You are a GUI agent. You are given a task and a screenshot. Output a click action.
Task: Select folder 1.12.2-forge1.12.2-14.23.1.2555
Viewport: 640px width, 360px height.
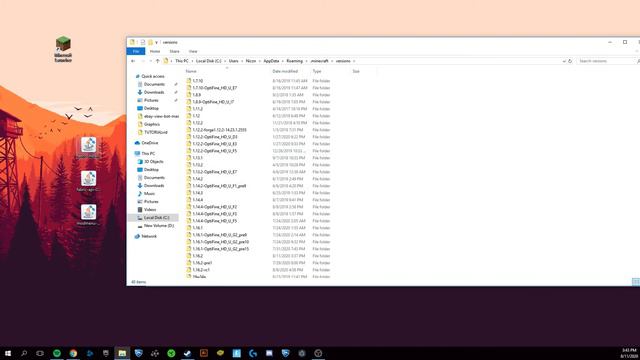click(x=219, y=130)
